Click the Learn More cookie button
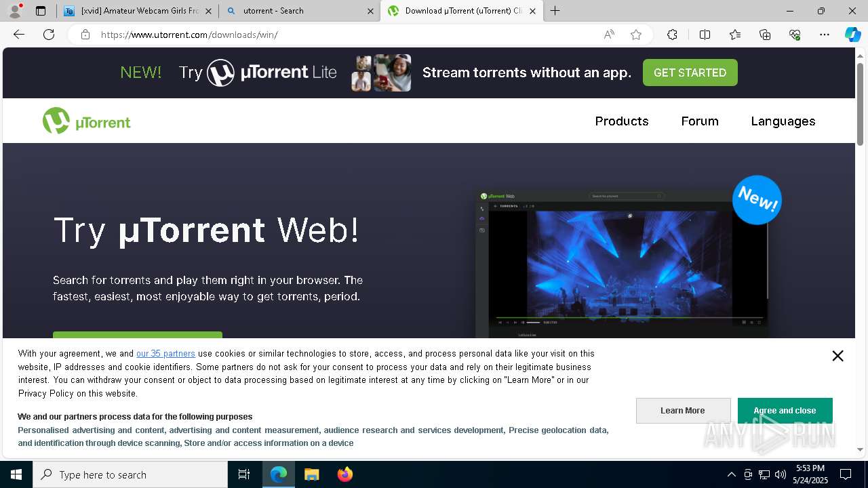The width and height of the screenshot is (868, 488). (683, 411)
